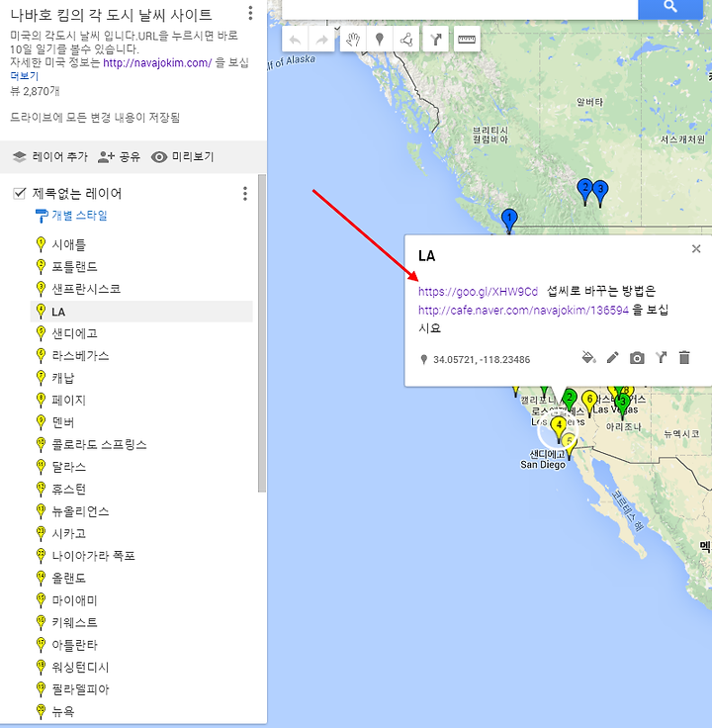Click the yellow marker number 6 on map

589,402
